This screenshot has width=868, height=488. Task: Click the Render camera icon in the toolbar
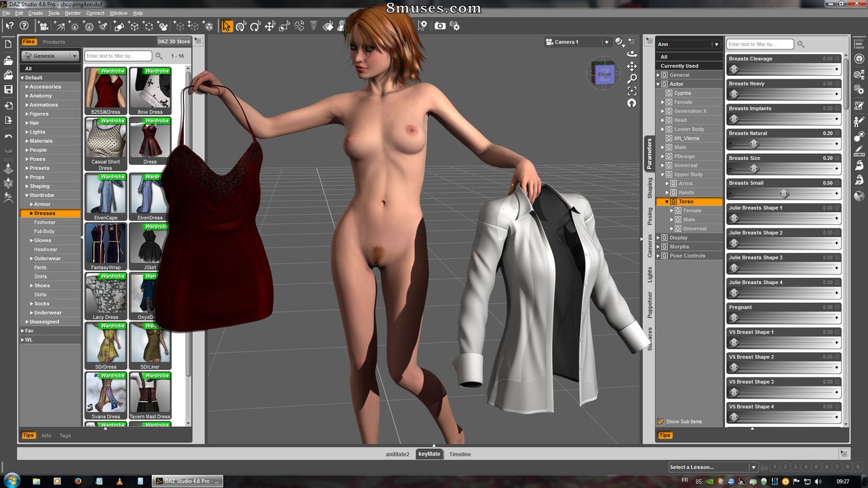pyautogui.click(x=440, y=26)
